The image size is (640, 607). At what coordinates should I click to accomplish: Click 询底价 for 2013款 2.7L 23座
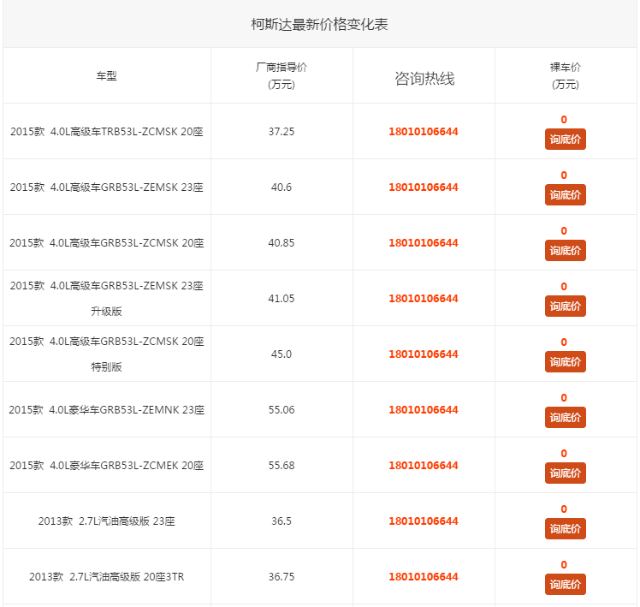tap(565, 529)
